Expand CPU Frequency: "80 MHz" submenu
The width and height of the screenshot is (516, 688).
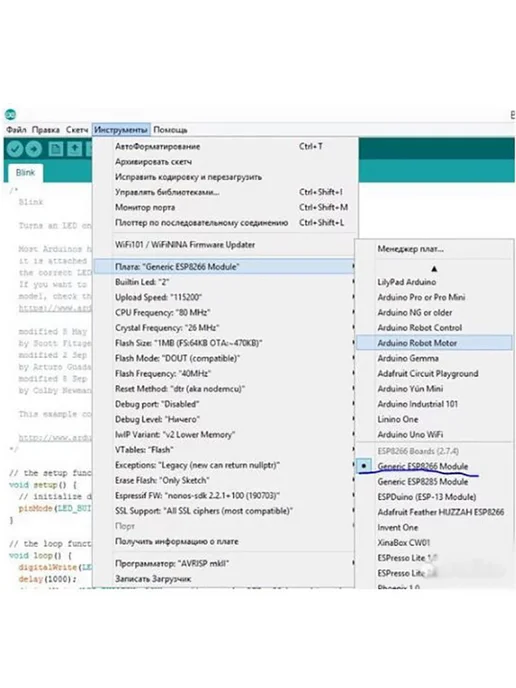[x=225, y=313]
